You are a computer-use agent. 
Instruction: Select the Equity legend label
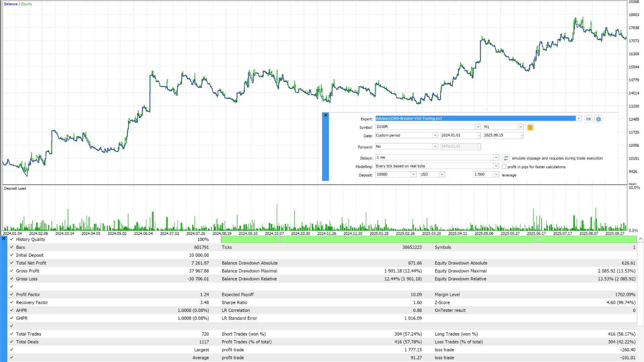point(26,4)
